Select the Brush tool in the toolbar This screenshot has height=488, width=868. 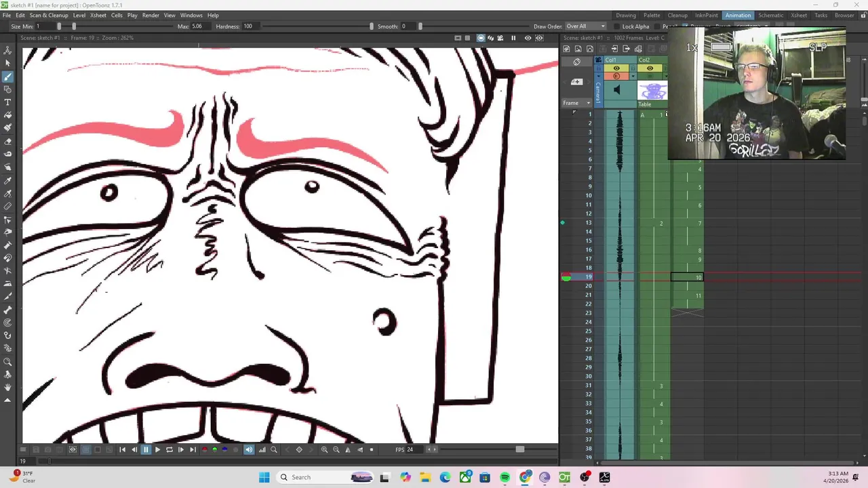(x=7, y=76)
